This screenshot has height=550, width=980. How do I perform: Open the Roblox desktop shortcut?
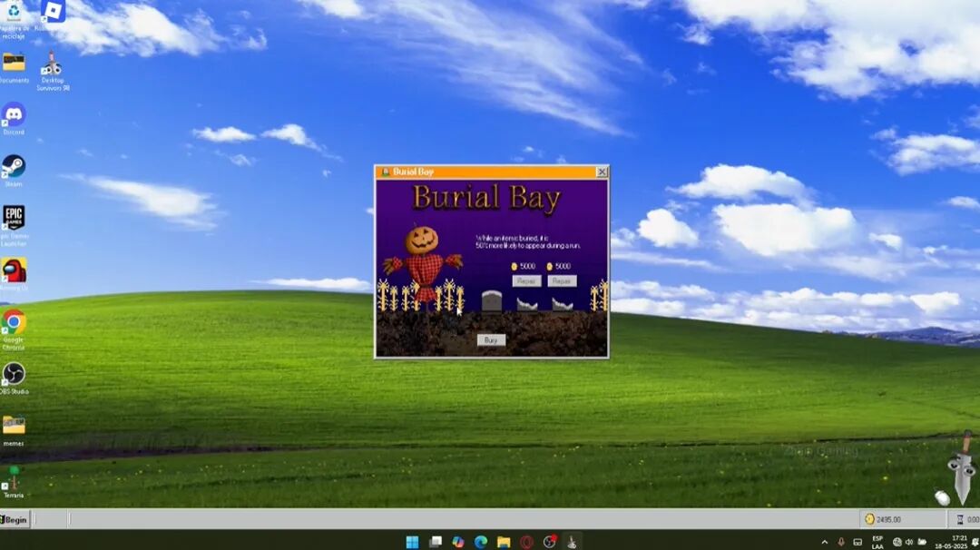tap(53, 15)
